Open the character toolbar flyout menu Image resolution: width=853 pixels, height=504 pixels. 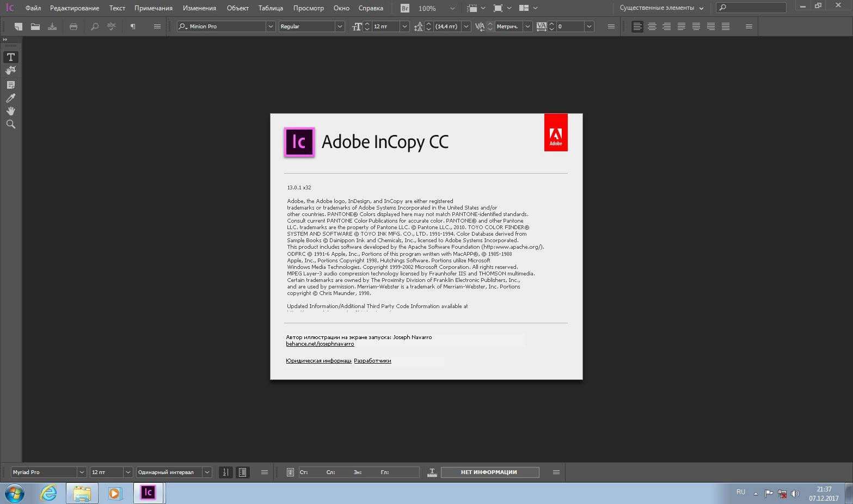[x=611, y=26]
